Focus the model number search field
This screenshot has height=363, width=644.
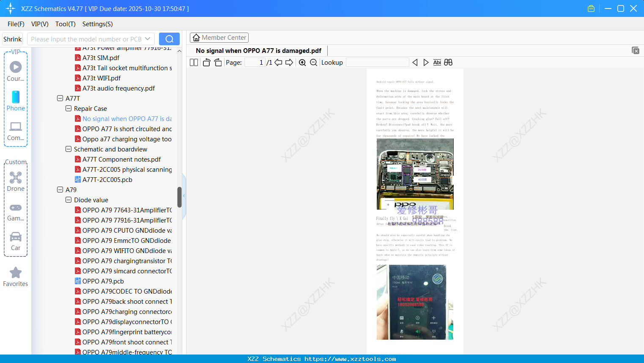click(x=86, y=39)
